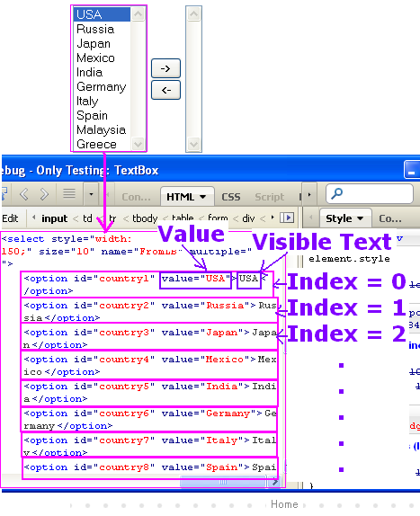Click right empty list scroll down arrow

point(193,144)
